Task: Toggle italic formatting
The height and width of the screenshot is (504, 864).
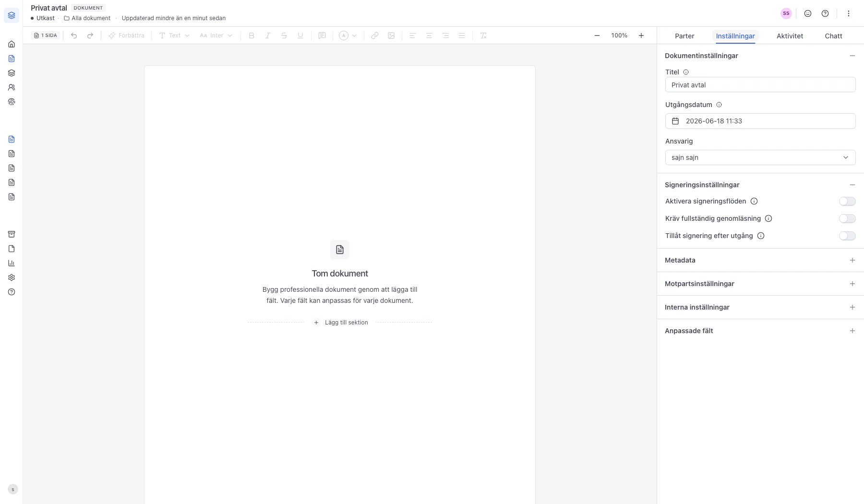Action: pos(268,36)
